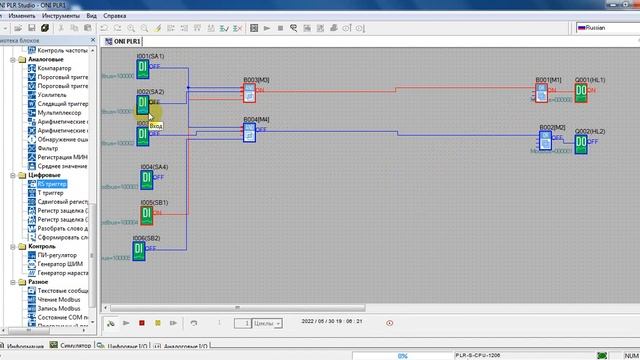Viewport: 640px width, 360px height.
Task: Click the Undo arrow toolbar icon
Action: click(x=104, y=28)
